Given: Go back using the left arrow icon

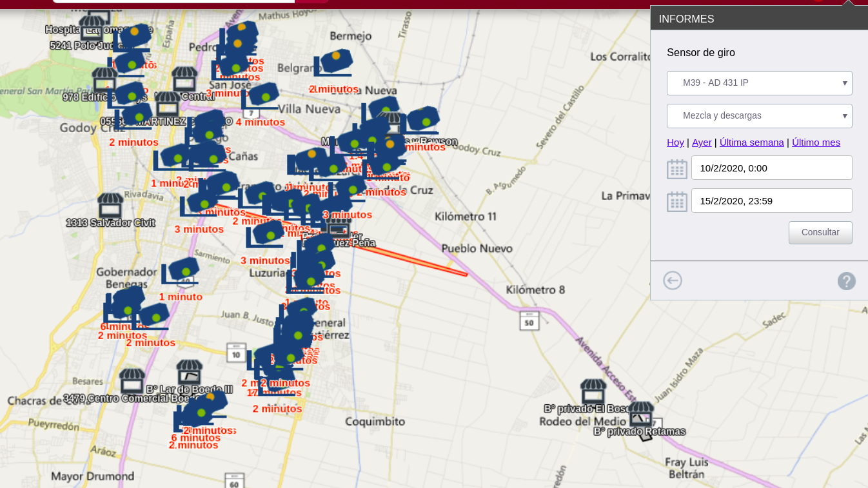Looking at the screenshot, I should pyautogui.click(x=673, y=280).
